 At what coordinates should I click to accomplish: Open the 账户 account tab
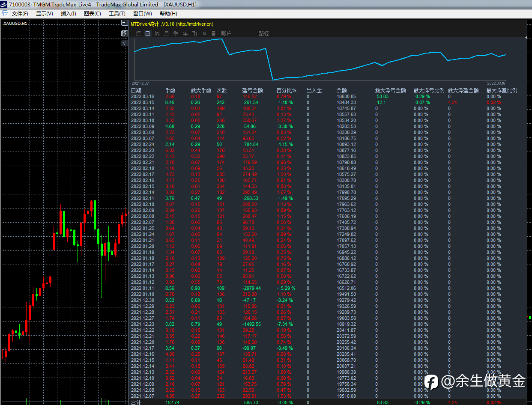point(226,33)
